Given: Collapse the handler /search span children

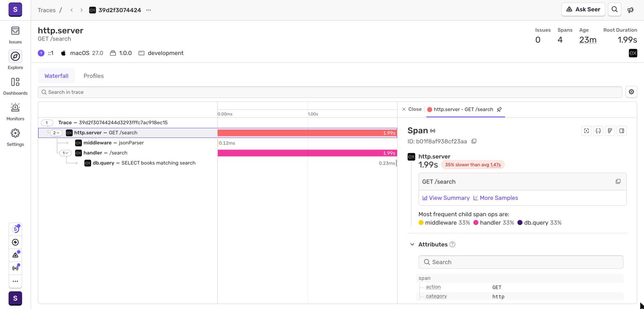Looking at the screenshot, I should tap(65, 153).
